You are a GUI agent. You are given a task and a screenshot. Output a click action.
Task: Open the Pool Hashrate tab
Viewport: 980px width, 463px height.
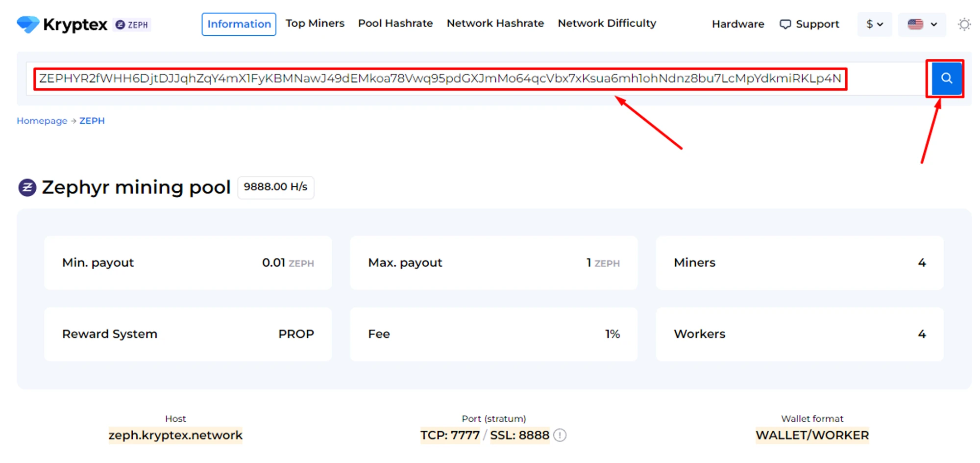(395, 24)
